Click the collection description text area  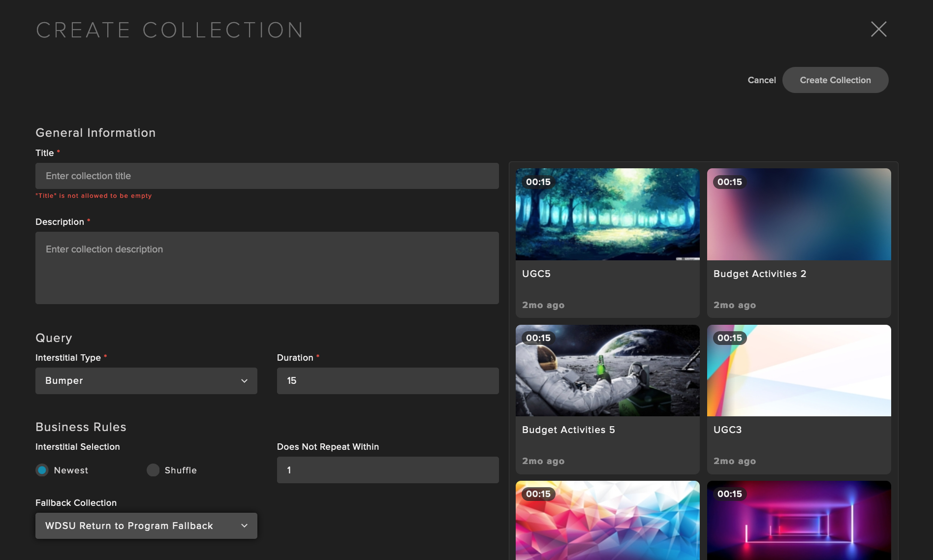[x=267, y=268]
